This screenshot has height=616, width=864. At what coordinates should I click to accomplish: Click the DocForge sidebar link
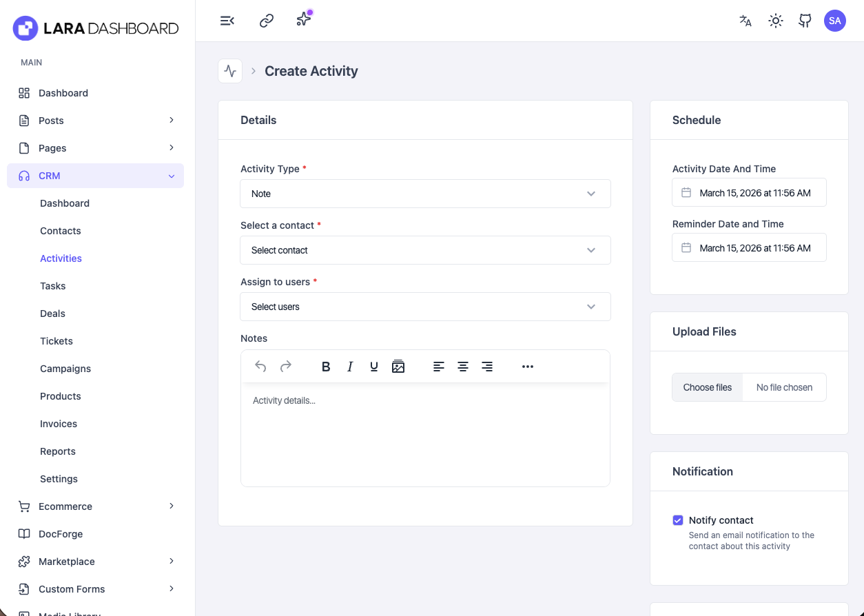click(x=61, y=534)
